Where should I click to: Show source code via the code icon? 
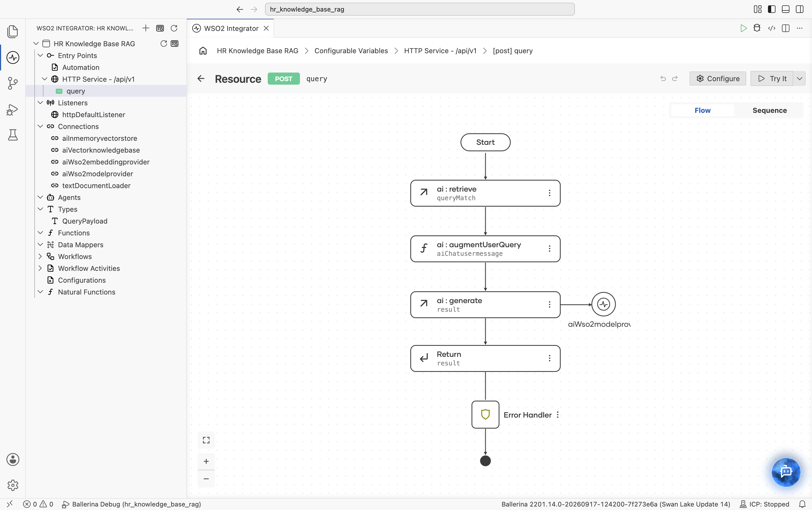(x=771, y=28)
